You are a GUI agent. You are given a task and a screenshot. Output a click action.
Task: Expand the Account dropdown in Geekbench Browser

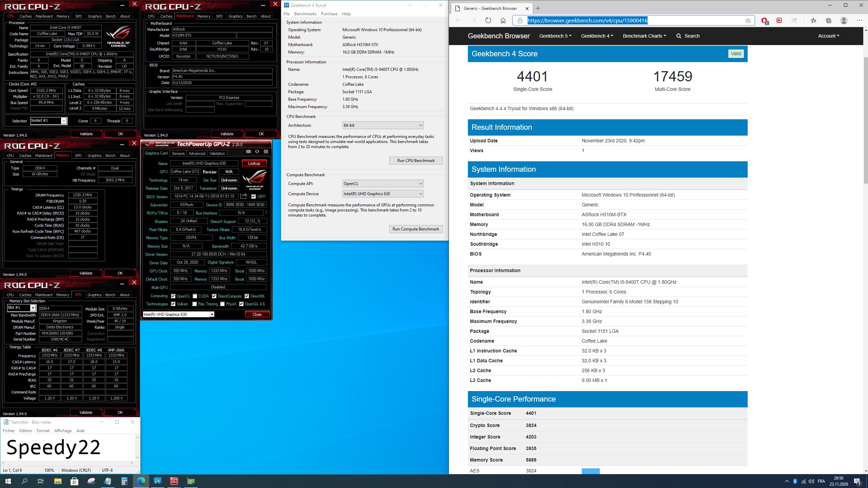(x=829, y=36)
